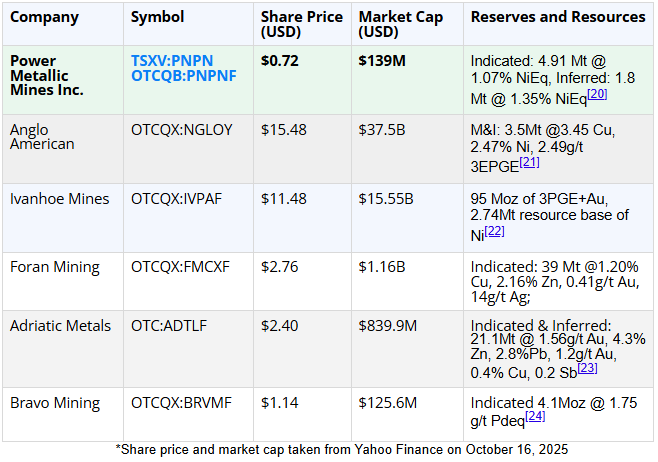This screenshot has width=658, height=462.
Task: Open footnote 24 for Bravo Mining
Action: coord(535,416)
